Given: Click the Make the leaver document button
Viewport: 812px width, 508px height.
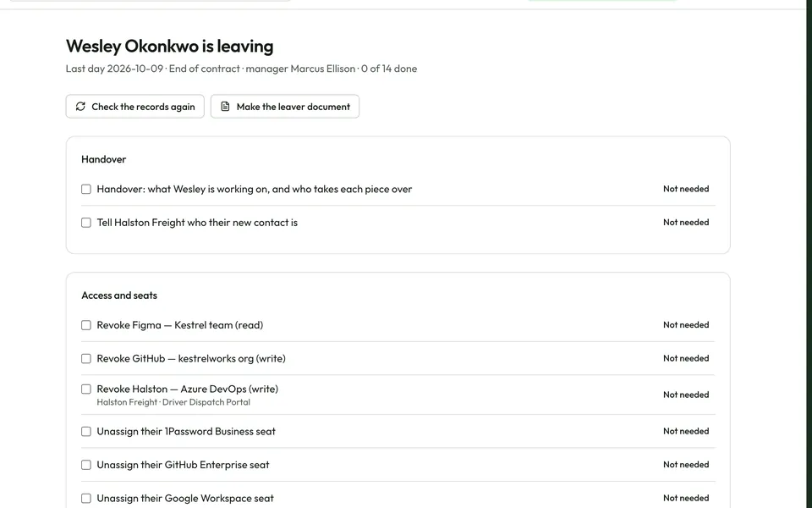Looking at the screenshot, I should (x=285, y=107).
